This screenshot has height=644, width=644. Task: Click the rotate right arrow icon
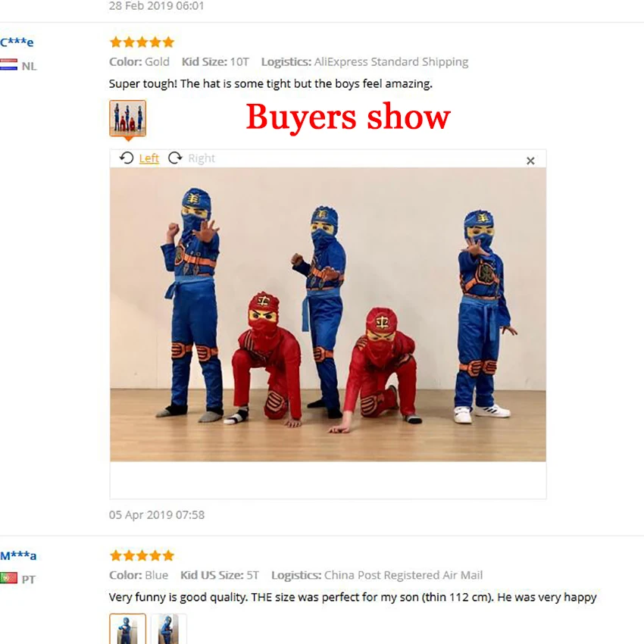click(175, 158)
